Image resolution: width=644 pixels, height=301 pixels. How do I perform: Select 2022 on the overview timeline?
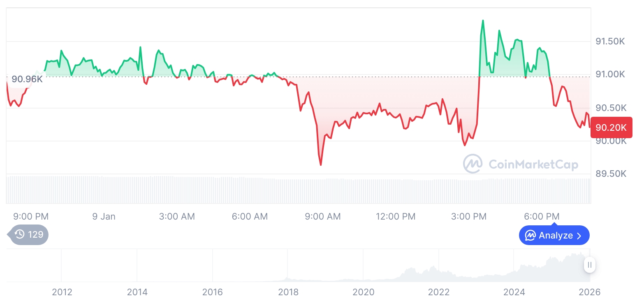point(439,292)
